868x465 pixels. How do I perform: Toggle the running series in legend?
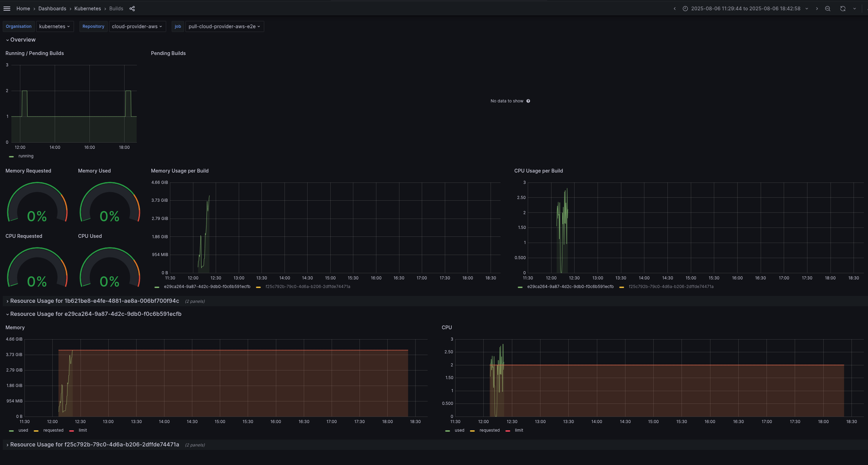(26, 156)
